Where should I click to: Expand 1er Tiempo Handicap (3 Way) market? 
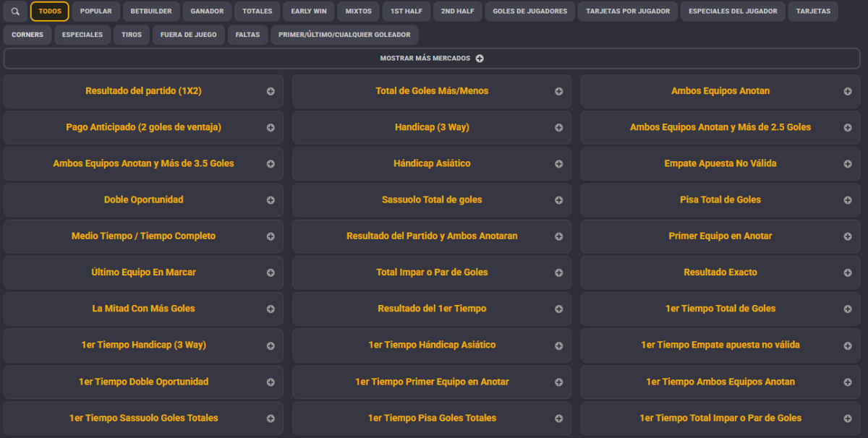coord(143,345)
